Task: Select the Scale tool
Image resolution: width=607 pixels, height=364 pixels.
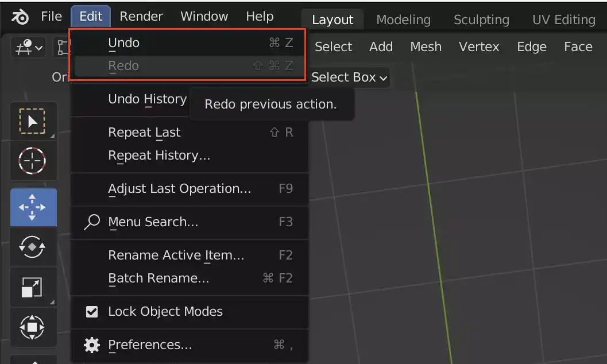Action: click(33, 287)
